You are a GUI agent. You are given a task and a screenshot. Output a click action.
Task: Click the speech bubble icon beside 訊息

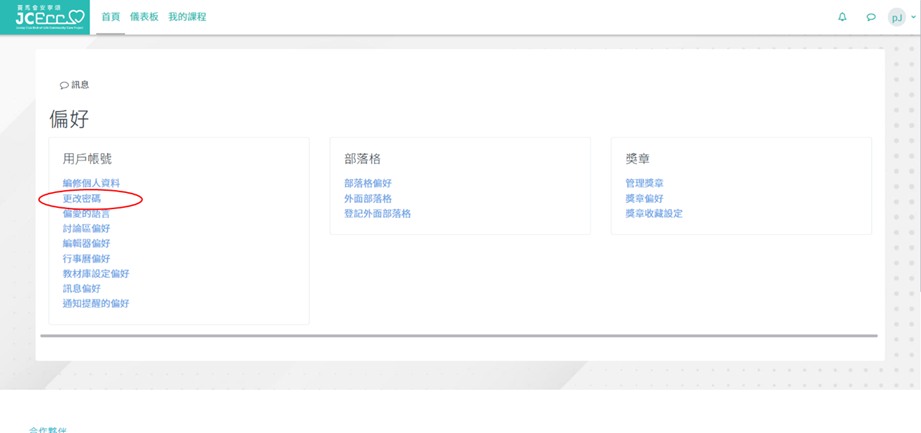65,86
